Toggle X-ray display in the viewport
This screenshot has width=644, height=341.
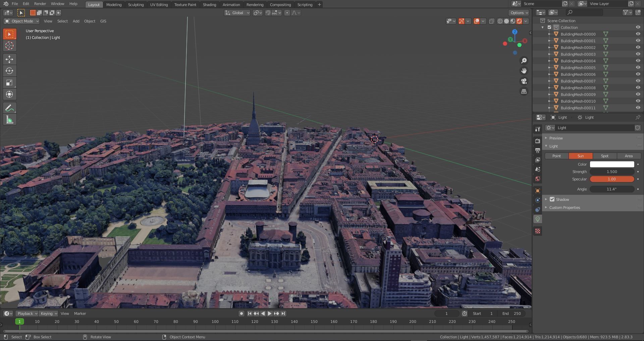point(491,21)
